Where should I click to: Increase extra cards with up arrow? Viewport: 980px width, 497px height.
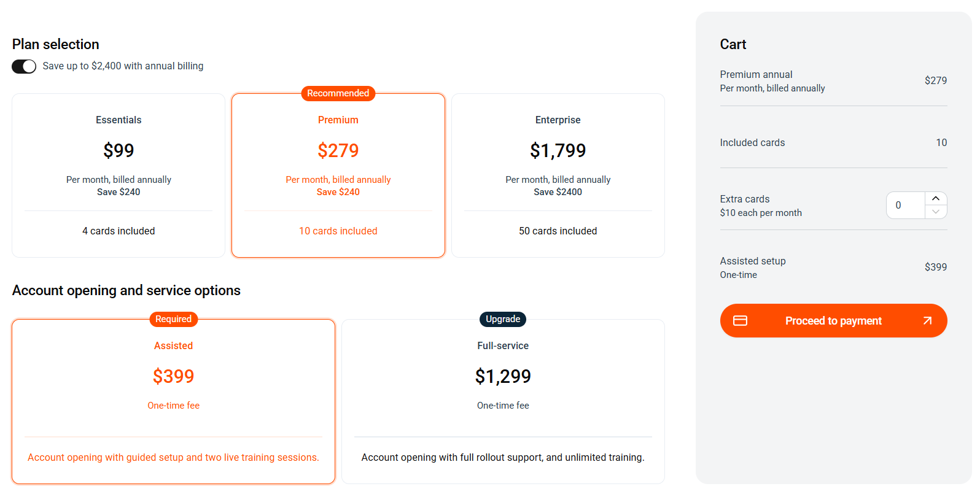point(936,198)
